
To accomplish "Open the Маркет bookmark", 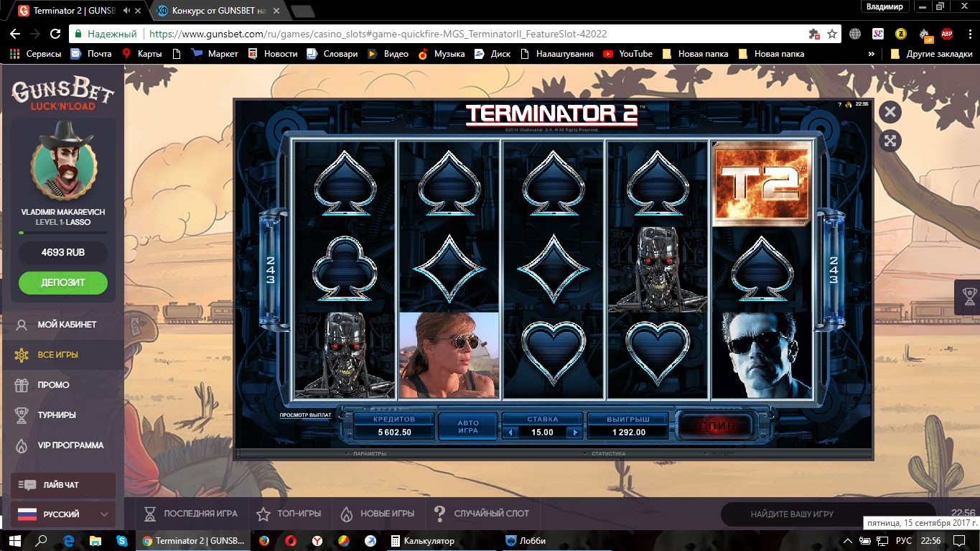I will tap(215, 54).
